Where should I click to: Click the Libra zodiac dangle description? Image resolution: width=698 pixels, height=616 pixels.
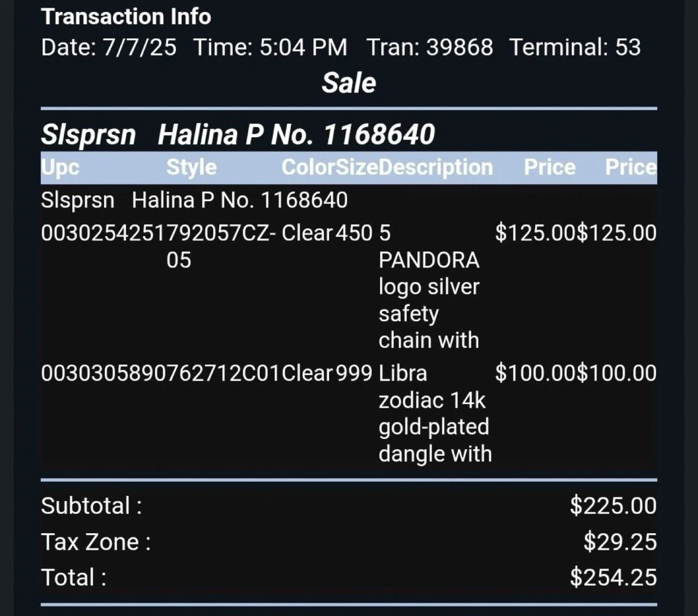[x=435, y=414]
